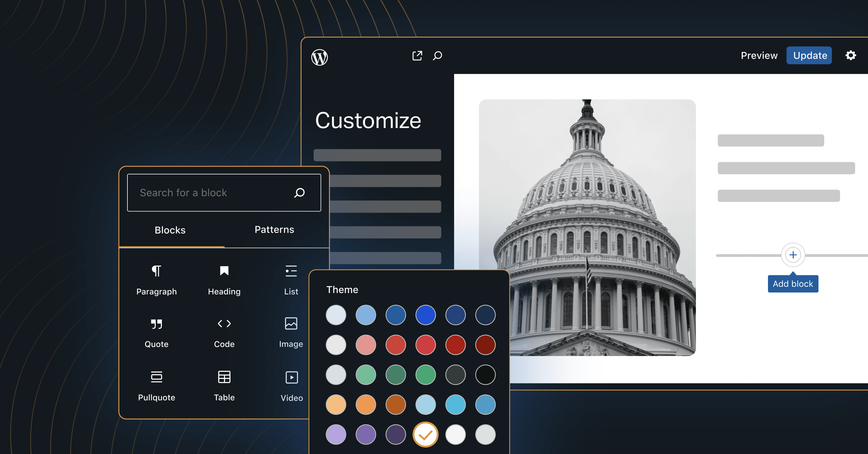
Task: Click the Preview button
Action: (x=759, y=55)
